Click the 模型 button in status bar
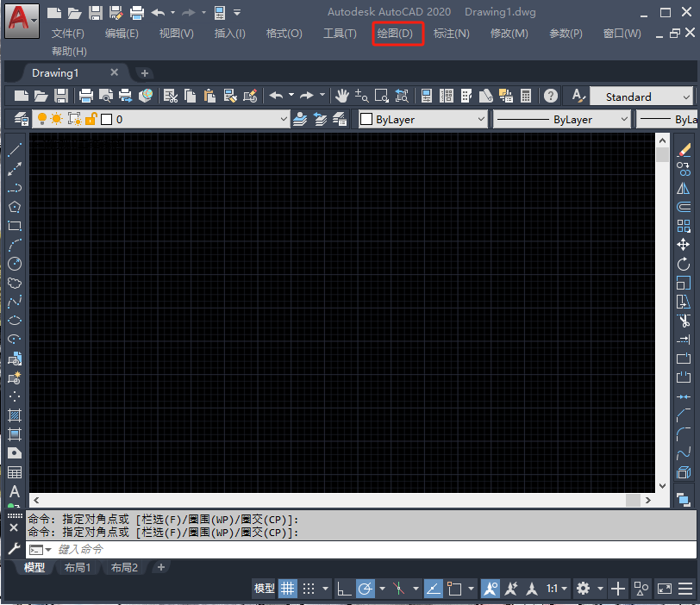The width and height of the screenshot is (700, 605). point(265,589)
